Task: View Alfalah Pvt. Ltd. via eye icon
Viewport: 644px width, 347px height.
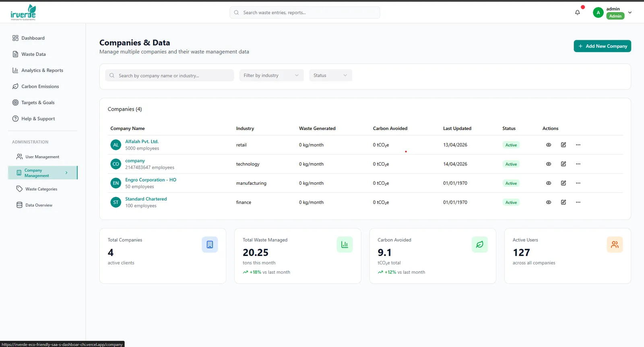Action: click(x=549, y=145)
